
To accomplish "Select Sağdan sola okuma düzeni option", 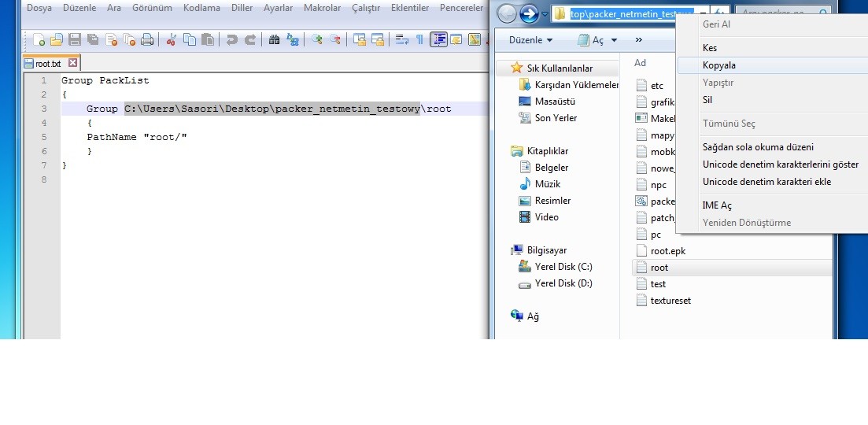I will click(x=772, y=147).
